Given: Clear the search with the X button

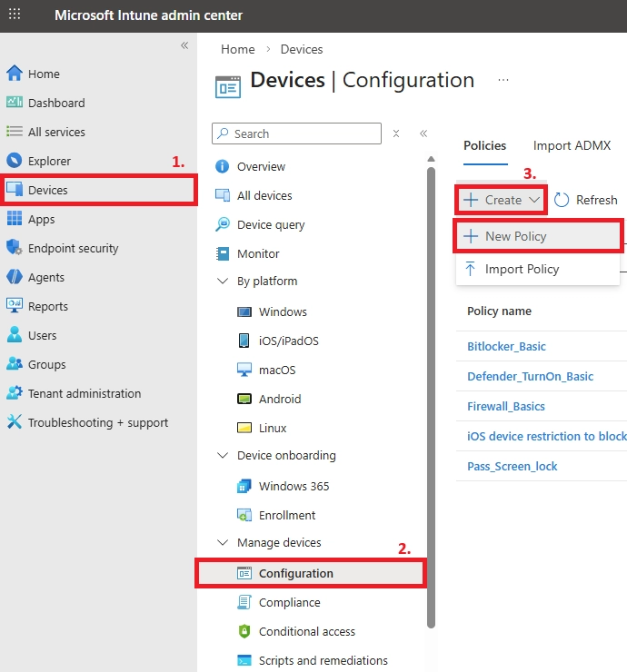Looking at the screenshot, I should (x=396, y=133).
